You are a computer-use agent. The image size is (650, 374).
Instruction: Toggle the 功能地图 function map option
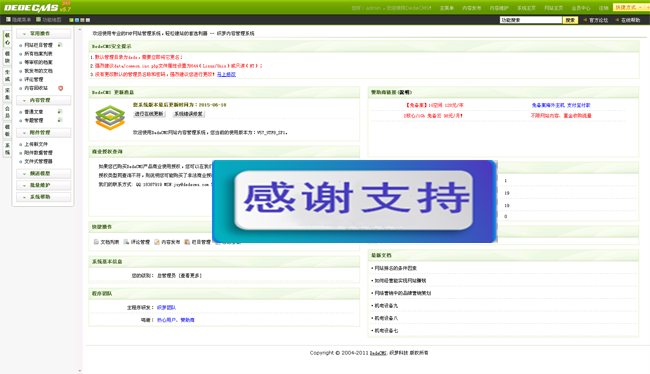[x=49, y=19]
